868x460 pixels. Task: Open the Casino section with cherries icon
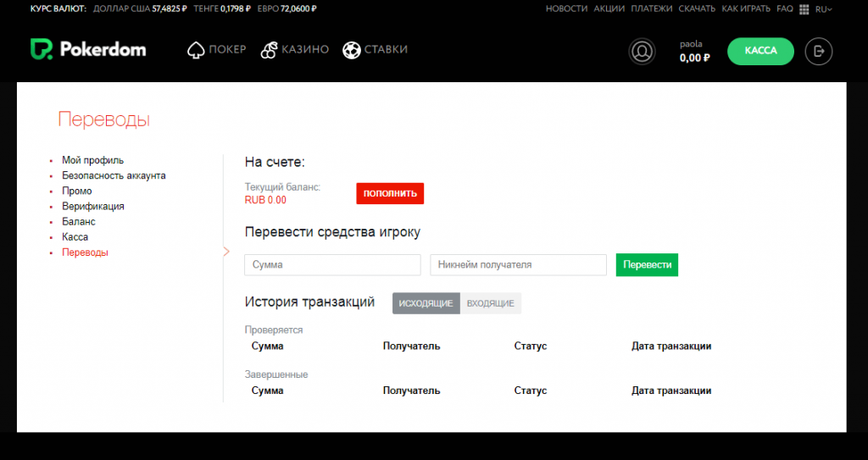coord(294,50)
